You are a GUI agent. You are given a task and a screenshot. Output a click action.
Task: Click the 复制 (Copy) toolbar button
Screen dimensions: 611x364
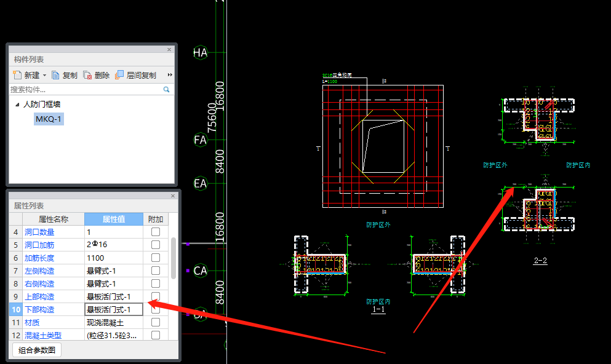pos(65,75)
